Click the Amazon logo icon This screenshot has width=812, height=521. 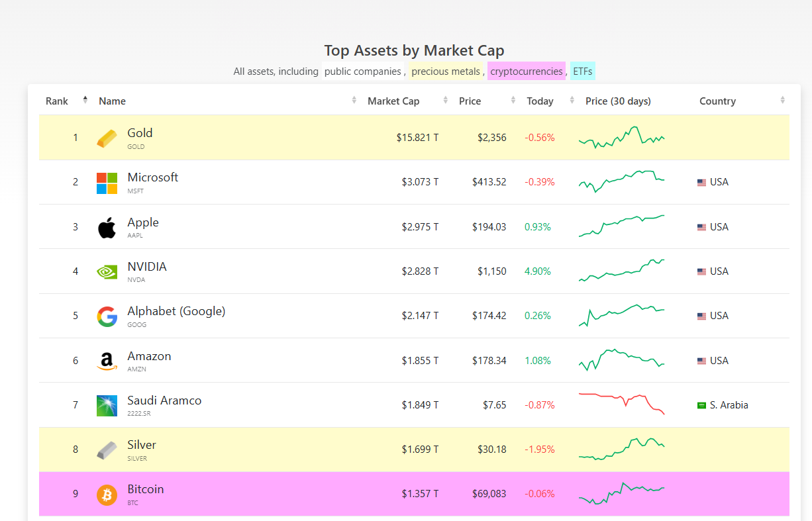click(107, 361)
